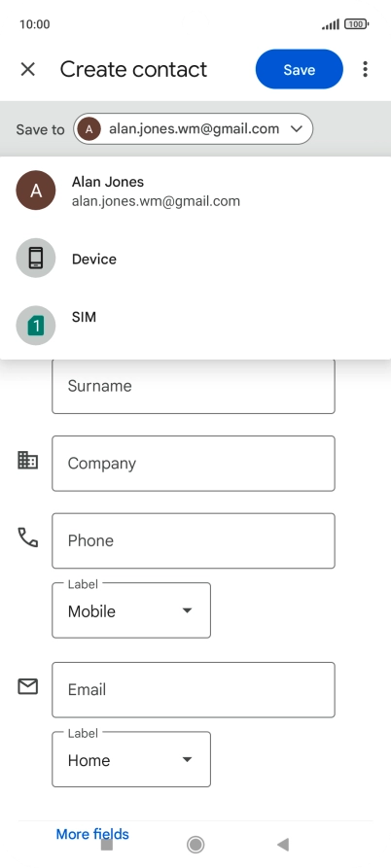Image resolution: width=391 pixels, height=868 pixels.
Task: Select the Device phone icon
Action: click(35, 258)
